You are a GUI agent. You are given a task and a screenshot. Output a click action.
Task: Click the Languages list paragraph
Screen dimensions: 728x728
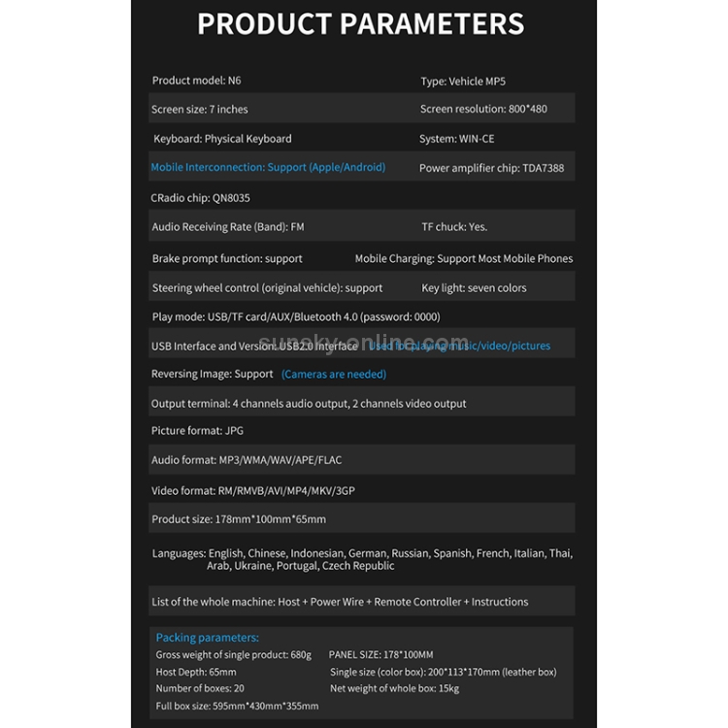click(x=362, y=559)
